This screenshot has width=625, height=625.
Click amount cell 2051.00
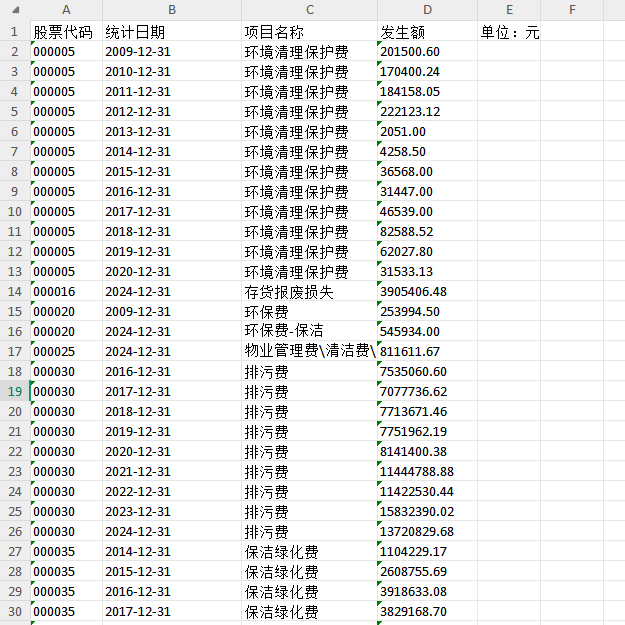[x=427, y=131]
